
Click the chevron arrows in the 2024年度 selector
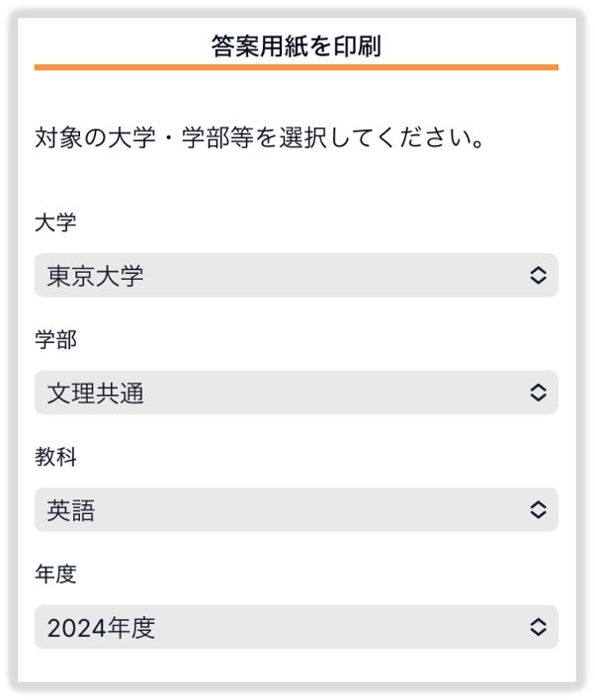coord(538,627)
